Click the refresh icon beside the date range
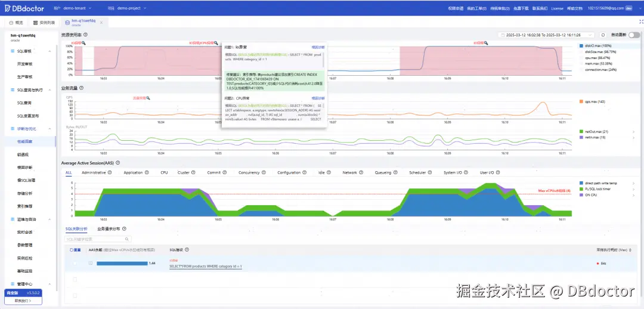 (x=603, y=35)
